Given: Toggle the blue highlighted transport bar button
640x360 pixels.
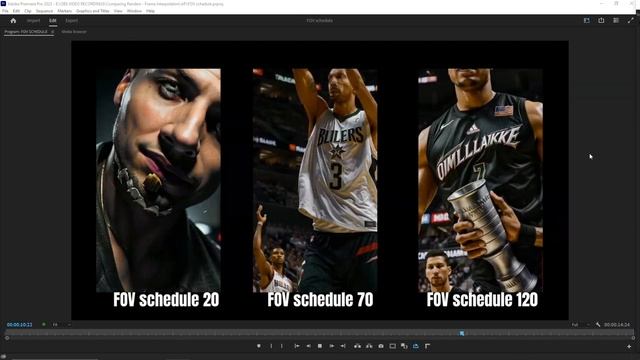Looking at the screenshot, I should coord(416,346).
